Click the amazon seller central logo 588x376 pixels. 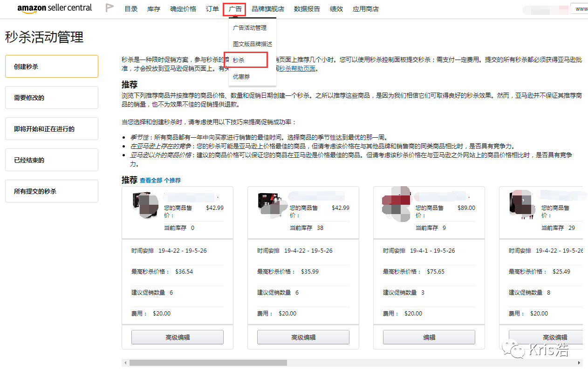click(x=54, y=8)
